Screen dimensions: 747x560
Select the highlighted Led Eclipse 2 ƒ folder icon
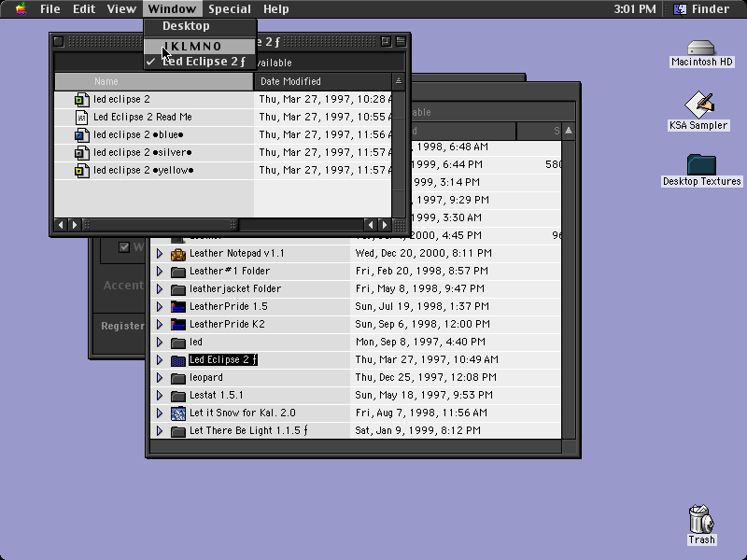point(178,360)
